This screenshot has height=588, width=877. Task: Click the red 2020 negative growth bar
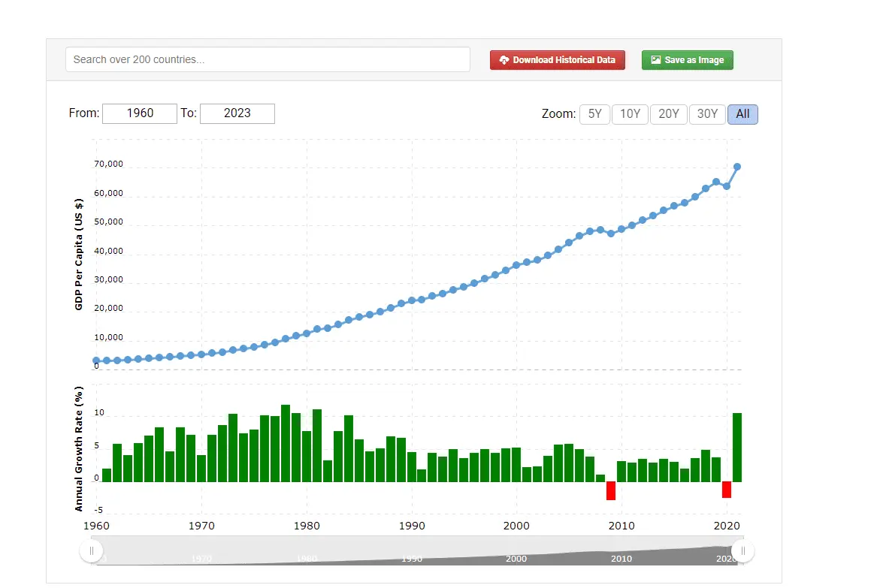727,490
